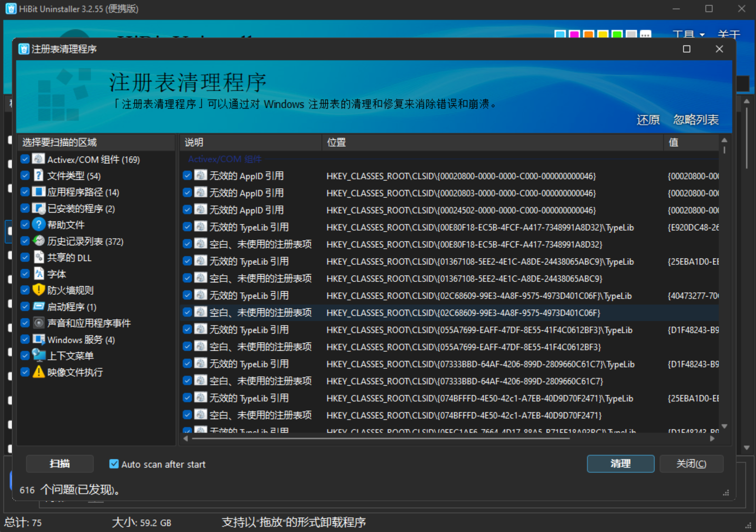Click the 应用程序路径 category icon
The height and width of the screenshot is (532, 756).
pyautogui.click(x=39, y=192)
